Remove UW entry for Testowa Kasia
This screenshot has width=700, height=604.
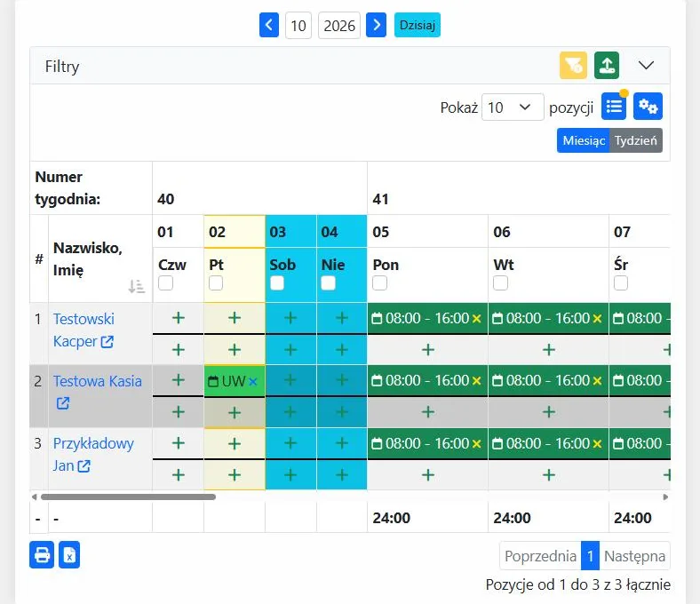click(253, 381)
